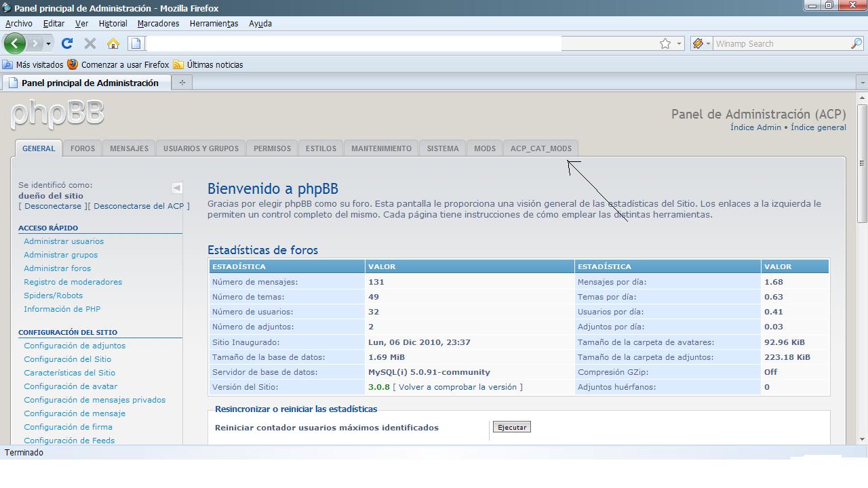Switch to the USUARIOS Y GRUPOS tab
868x488 pixels.
pos(201,148)
